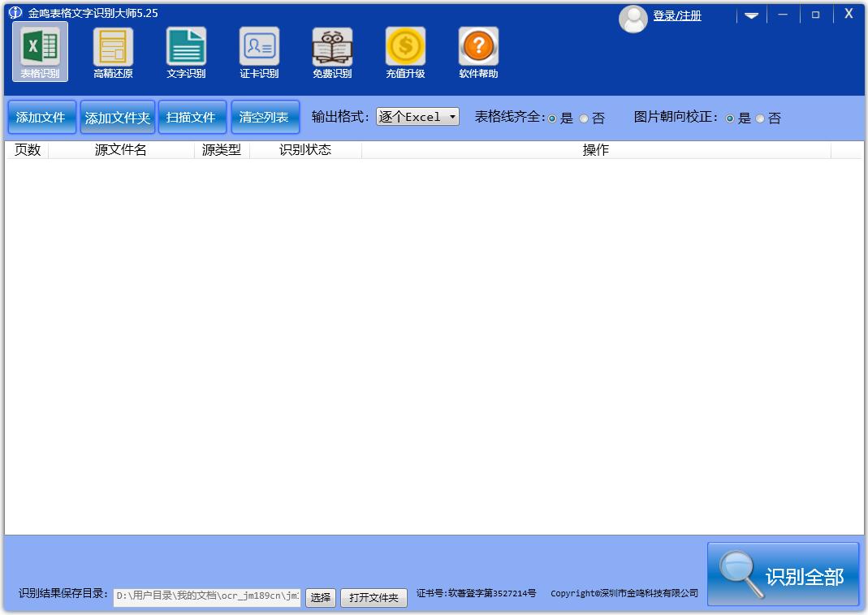Open the 输出格式 逐个Excel dropdown

point(417,117)
